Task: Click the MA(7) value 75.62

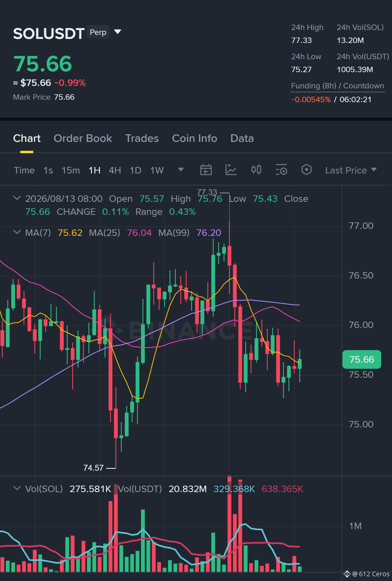Action: coord(70,233)
